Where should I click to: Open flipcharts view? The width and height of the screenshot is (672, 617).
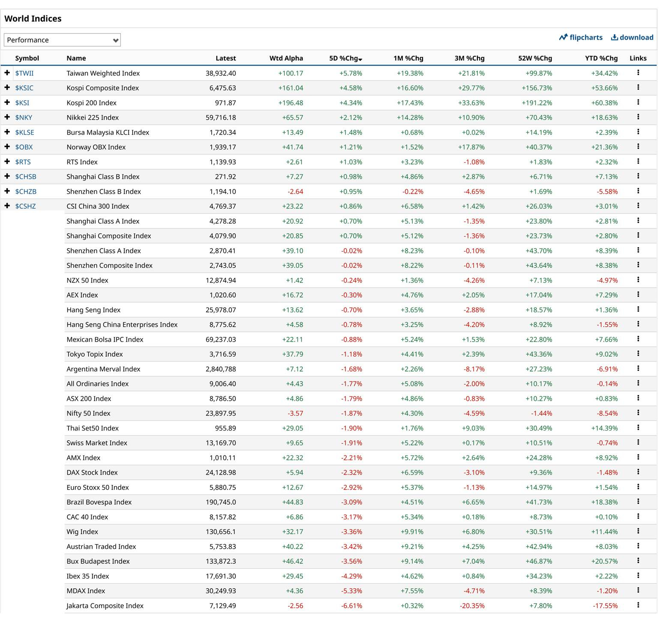pyautogui.click(x=581, y=37)
